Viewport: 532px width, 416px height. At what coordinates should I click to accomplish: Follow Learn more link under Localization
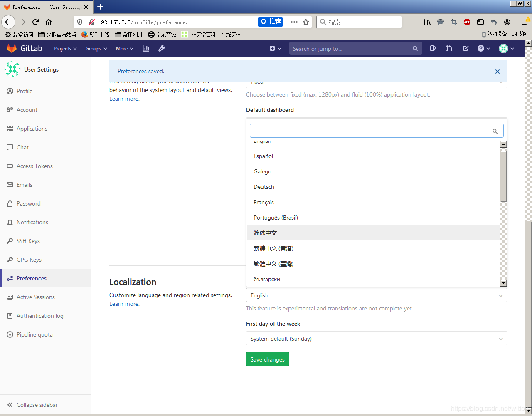point(124,304)
